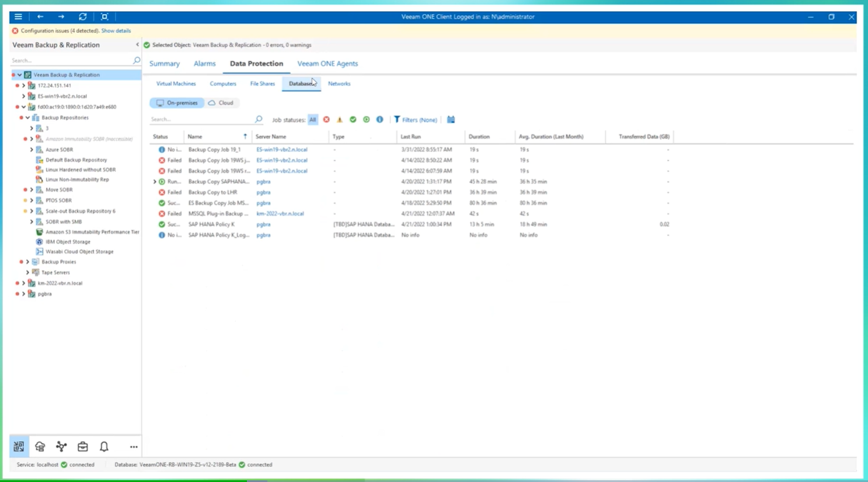The width and height of the screenshot is (868, 482).
Task: Open the topology tree icon in bottom bar
Action: tap(61, 446)
